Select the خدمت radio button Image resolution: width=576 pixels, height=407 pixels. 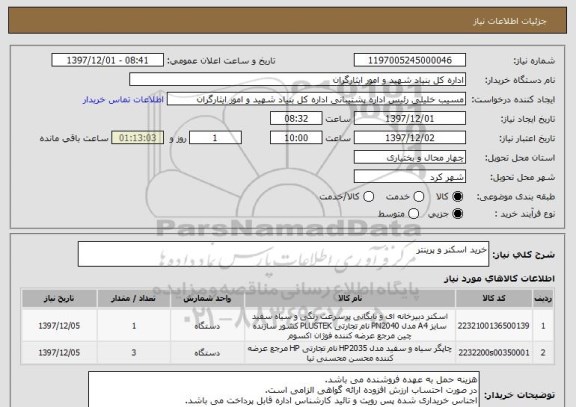click(x=418, y=197)
